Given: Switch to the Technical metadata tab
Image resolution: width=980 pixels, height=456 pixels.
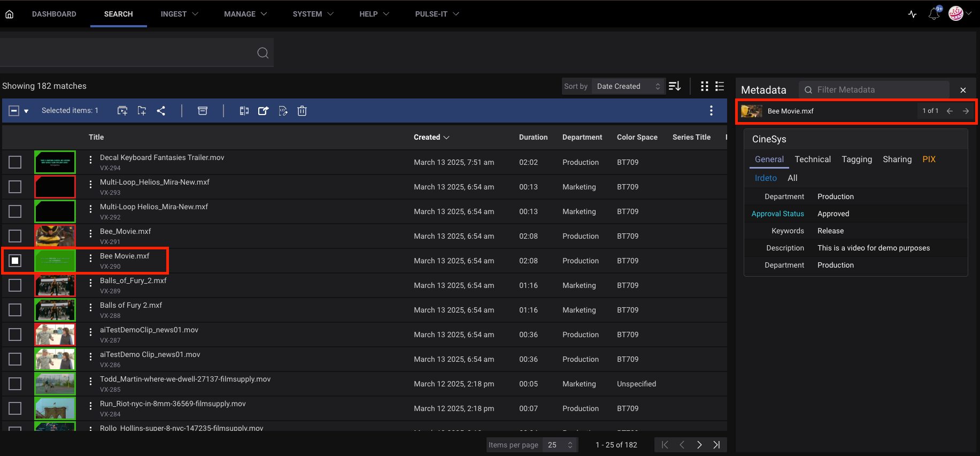Looking at the screenshot, I should 812,159.
